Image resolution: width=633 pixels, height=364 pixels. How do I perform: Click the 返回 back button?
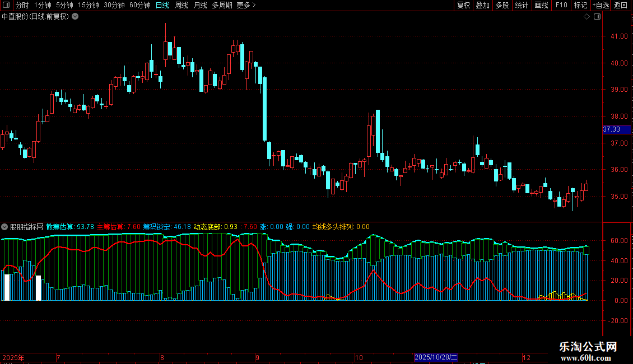pos(621,5)
